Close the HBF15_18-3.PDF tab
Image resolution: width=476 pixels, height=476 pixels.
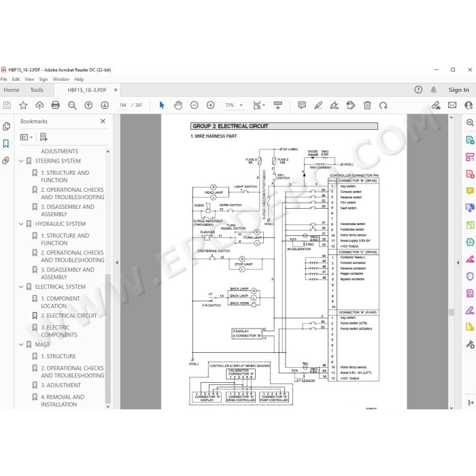pos(116,90)
